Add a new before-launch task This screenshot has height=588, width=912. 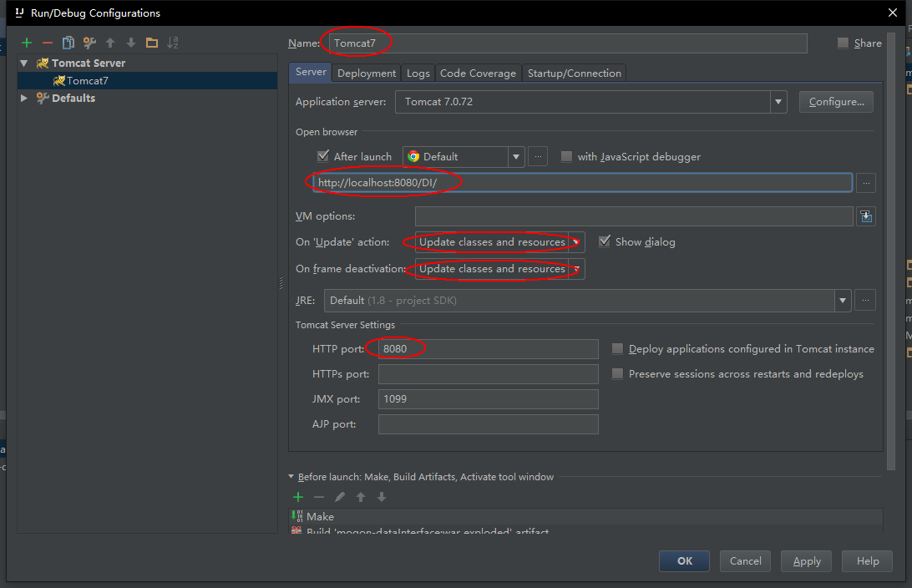(298, 497)
